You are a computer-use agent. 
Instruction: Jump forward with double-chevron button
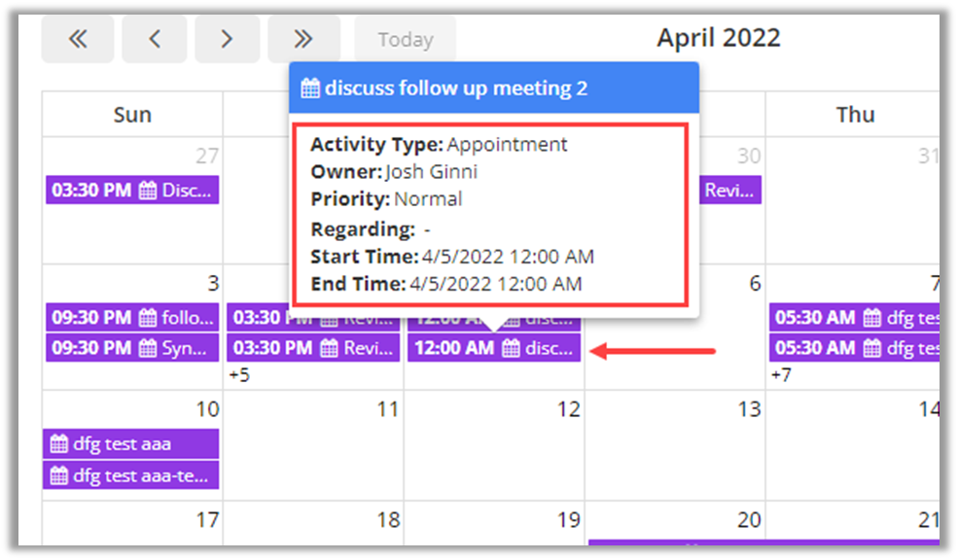(303, 39)
